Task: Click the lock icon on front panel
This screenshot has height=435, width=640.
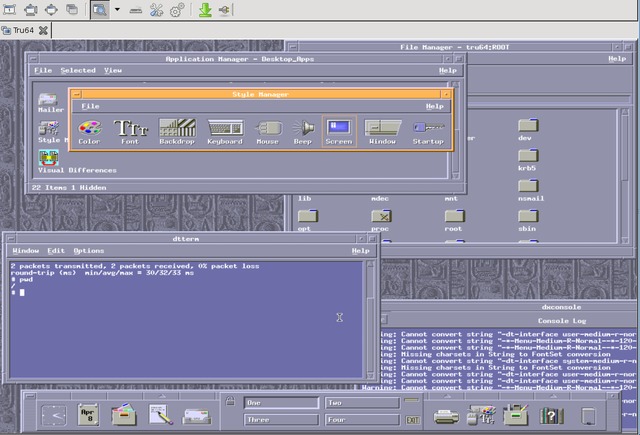Action: [x=230, y=401]
